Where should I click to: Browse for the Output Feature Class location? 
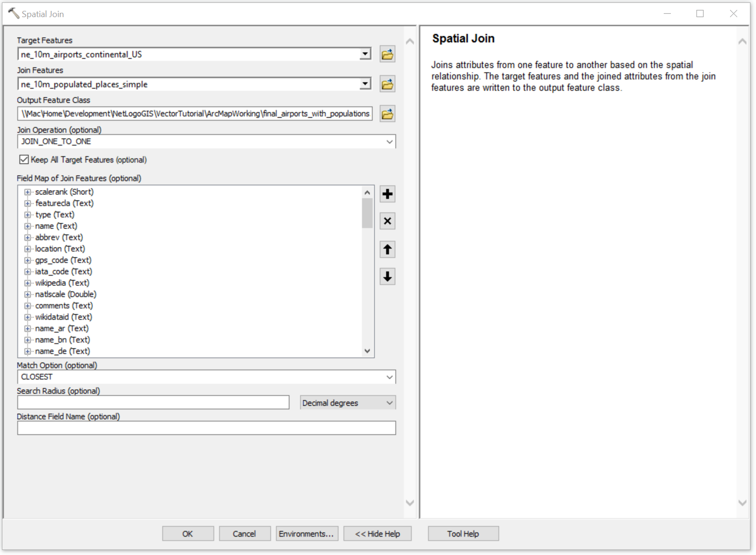pos(387,113)
